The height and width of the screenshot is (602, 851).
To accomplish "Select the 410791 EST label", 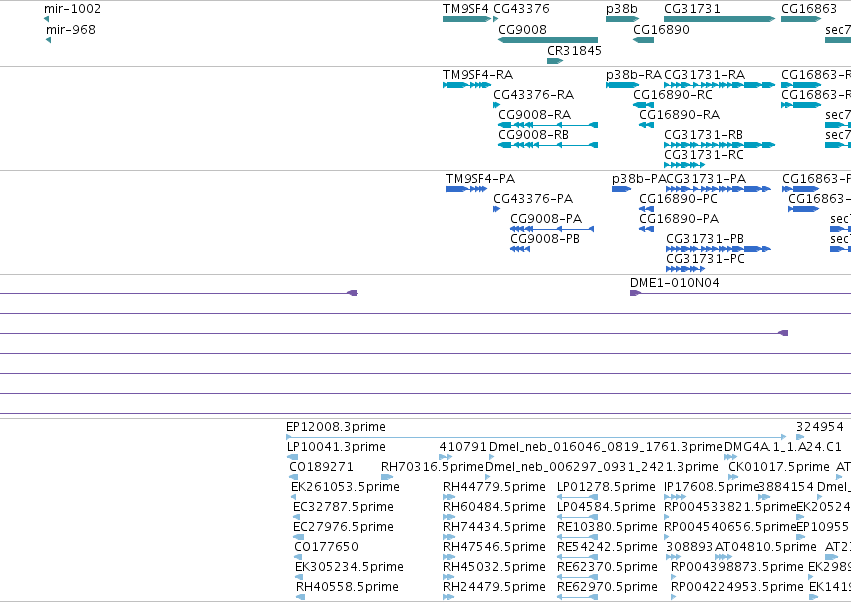I will (463, 447).
